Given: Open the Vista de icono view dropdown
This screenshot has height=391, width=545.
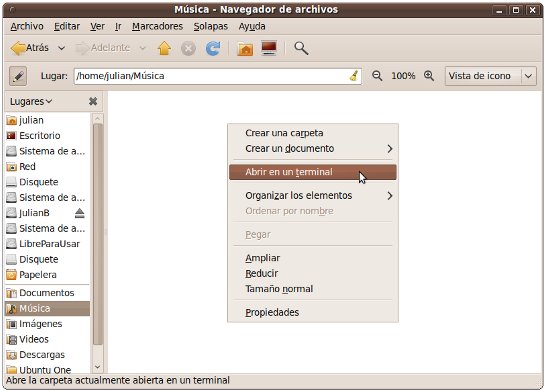Looking at the screenshot, I should [490, 76].
